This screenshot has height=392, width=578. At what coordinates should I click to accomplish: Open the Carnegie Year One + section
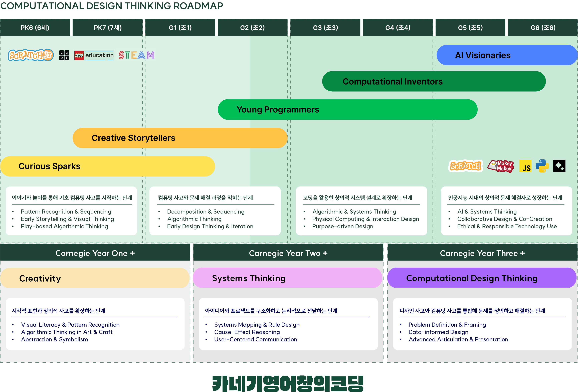pos(95,253)
